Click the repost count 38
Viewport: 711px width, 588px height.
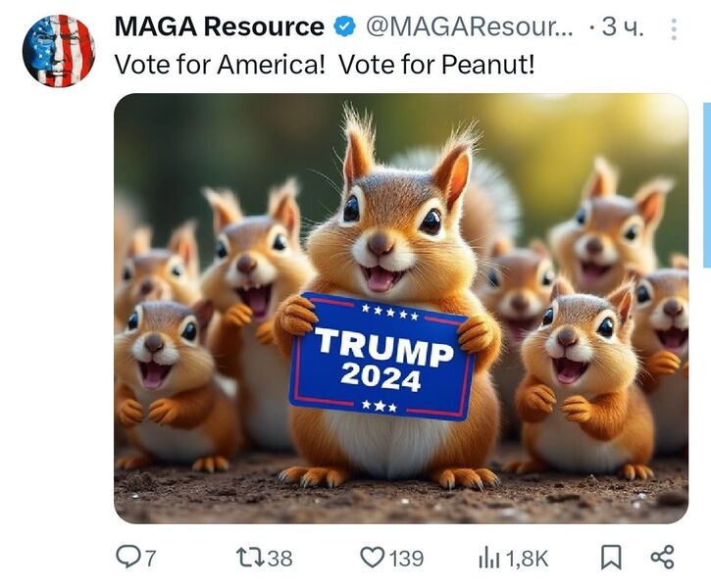[279, 558]
